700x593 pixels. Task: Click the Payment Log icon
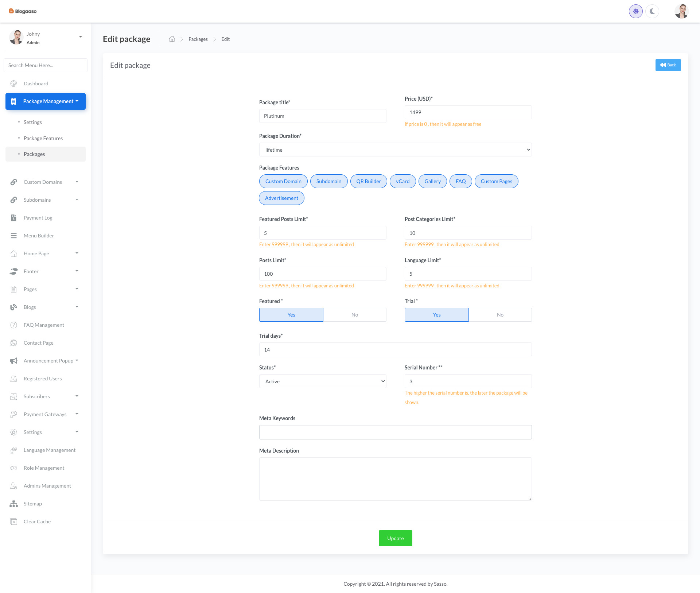point(13,218)
